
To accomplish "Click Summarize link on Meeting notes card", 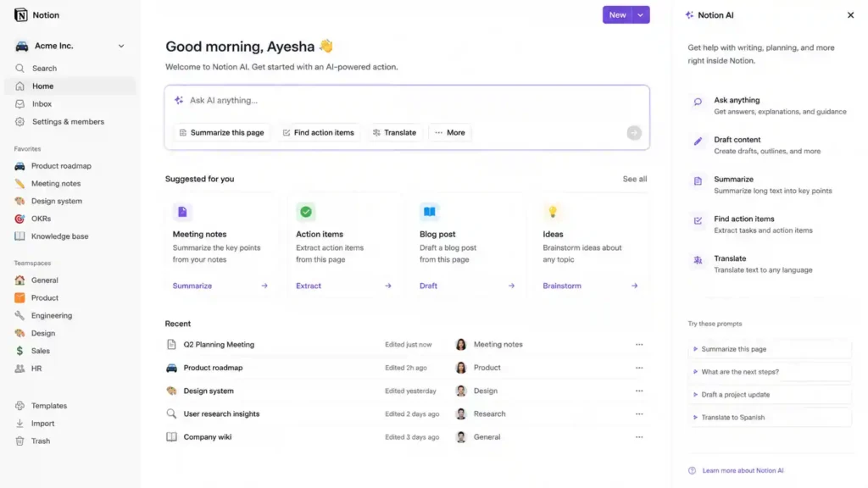I will 192,286.
